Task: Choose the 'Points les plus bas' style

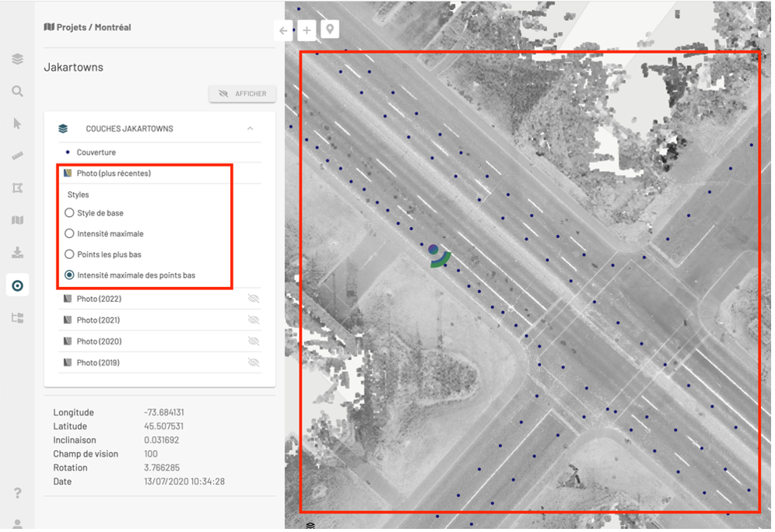Action: tap(68, 254)
